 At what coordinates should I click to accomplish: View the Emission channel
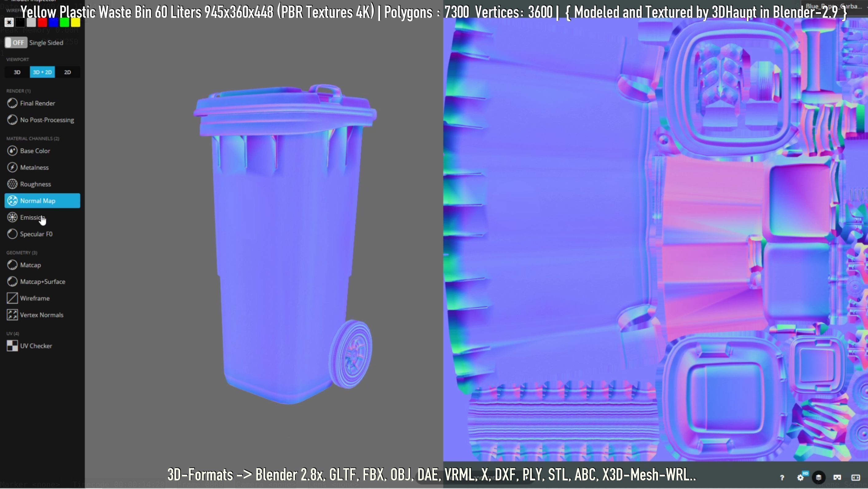pyautogui.click(x=42, y=217)
